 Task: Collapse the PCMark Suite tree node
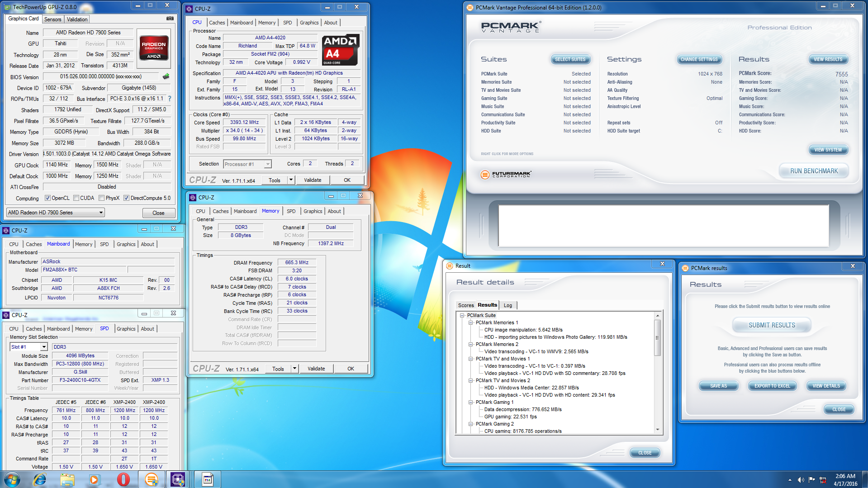(x=462, y=315)
